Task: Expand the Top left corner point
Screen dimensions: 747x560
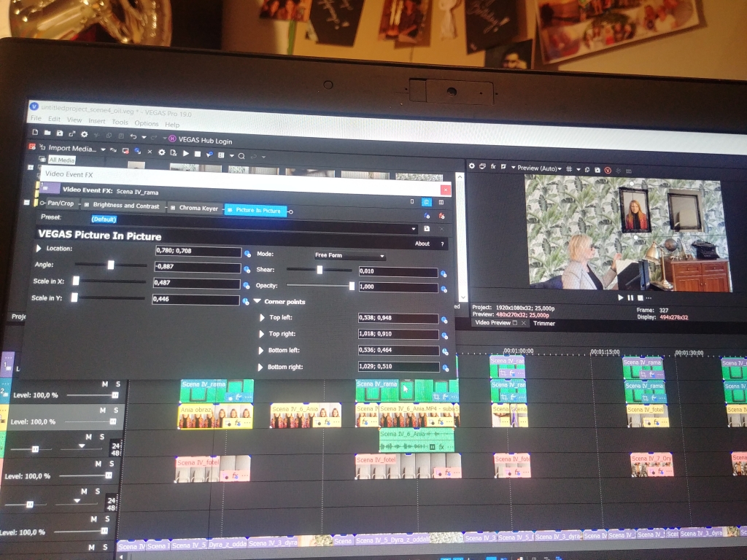Action: click(263, 317)
